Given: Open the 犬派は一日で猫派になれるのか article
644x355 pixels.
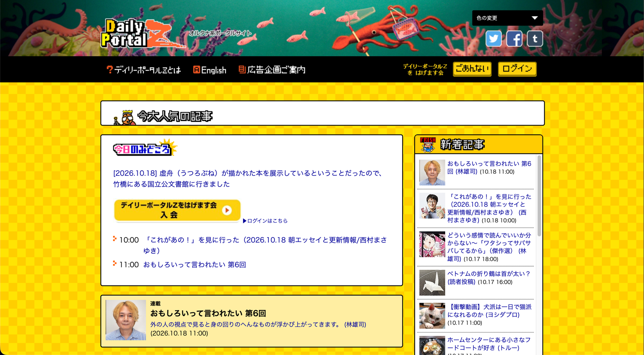Looking at the screenshot, I should click(x=489, y=311).
